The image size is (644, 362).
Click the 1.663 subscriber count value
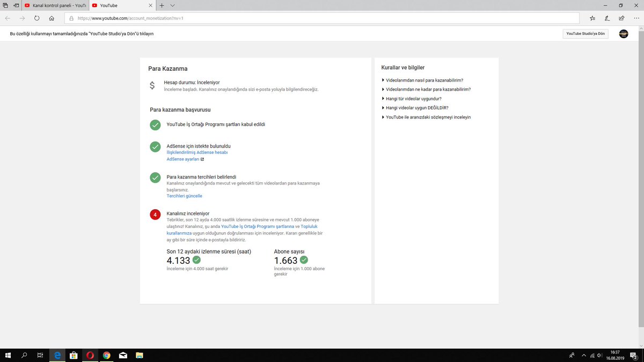click(x=286, y=261)
